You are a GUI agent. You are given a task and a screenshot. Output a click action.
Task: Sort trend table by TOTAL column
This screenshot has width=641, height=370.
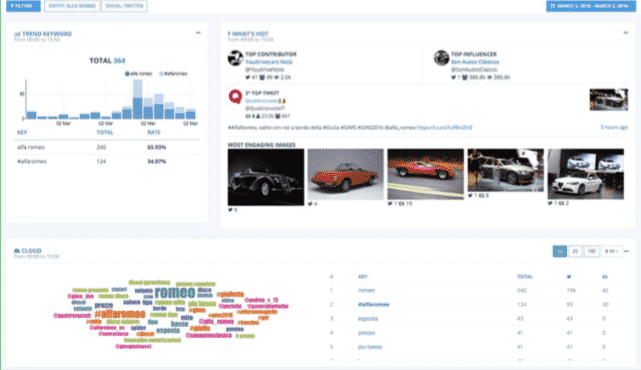pyautogui.click(x=104, y=132)
